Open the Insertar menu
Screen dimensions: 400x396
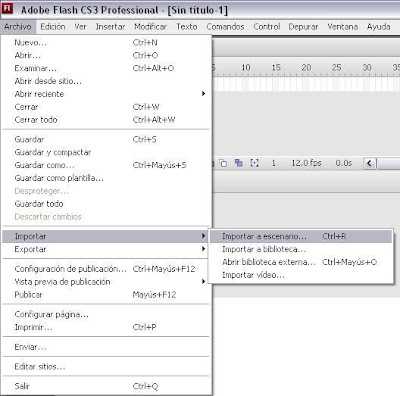[x=110, y=26]
